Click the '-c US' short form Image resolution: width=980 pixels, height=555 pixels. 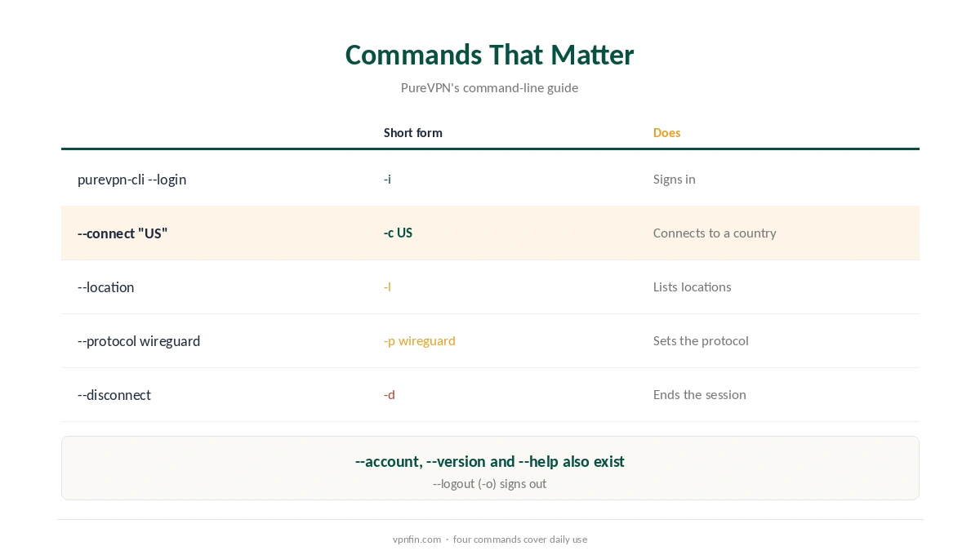click(398, 233)
